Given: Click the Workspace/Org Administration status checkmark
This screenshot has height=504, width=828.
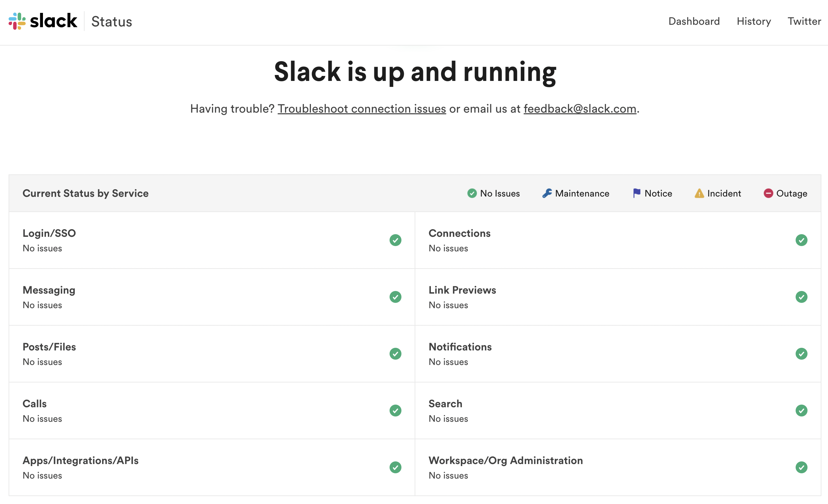Looking at the screenshot, I should pos(801,467).
